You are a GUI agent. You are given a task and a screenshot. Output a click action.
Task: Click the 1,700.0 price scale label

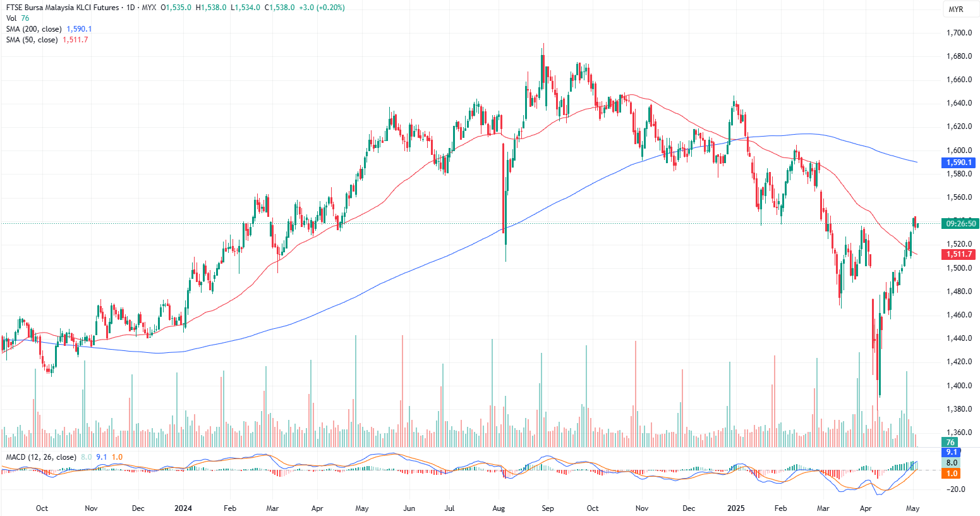(x=959, y=33)
